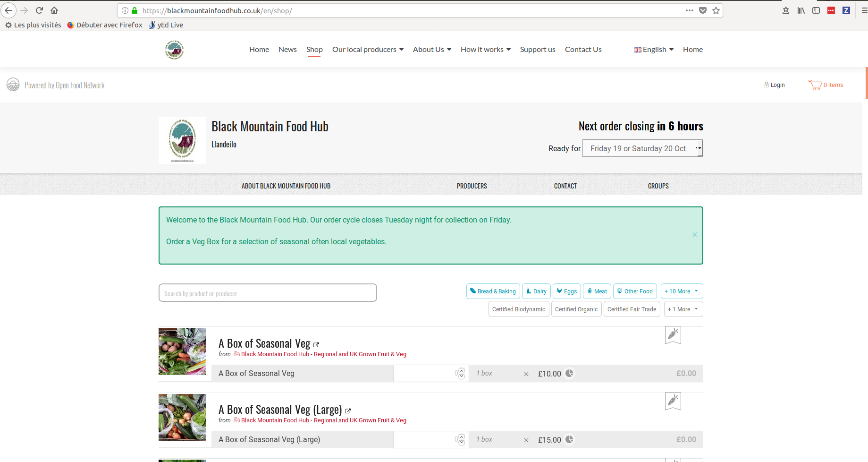The width and height of the screenshot is (868, 462).
Task: Filter products by Eggs
Action: 567,291
